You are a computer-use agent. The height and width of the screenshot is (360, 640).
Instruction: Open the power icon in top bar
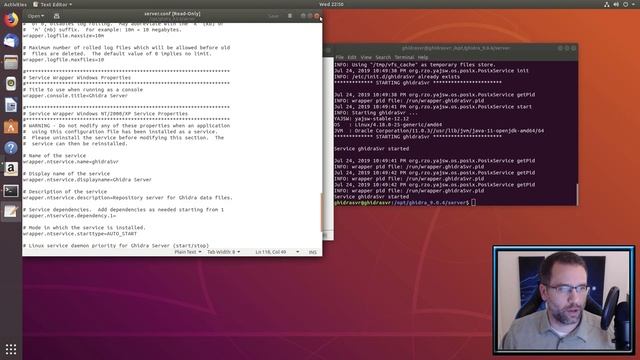pyautogui.click(x=626, y=4)
